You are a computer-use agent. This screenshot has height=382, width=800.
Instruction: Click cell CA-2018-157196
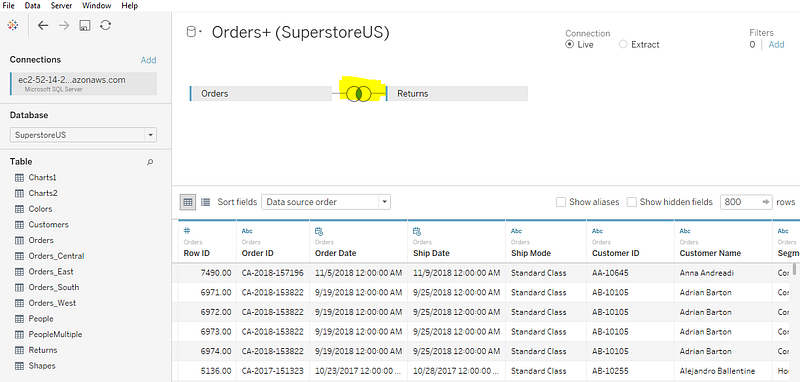272,273
